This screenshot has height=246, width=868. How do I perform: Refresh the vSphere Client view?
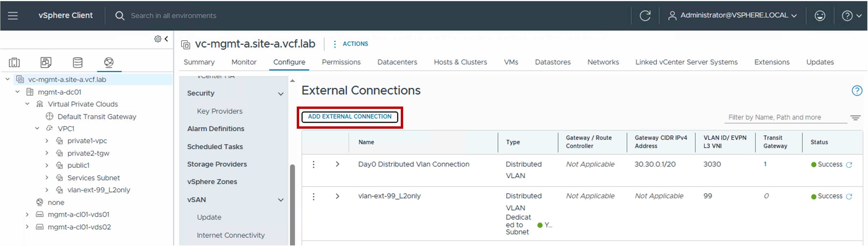(645, 16)
